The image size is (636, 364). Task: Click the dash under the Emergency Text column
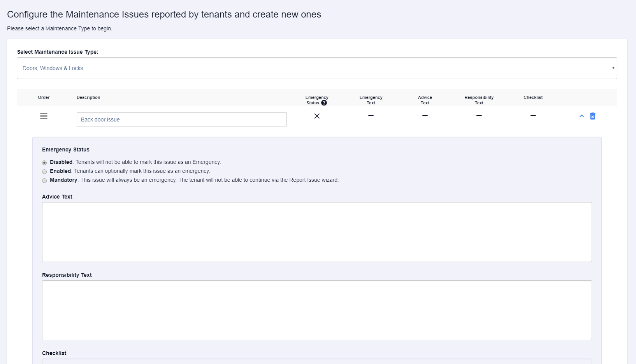pos(371,116)
